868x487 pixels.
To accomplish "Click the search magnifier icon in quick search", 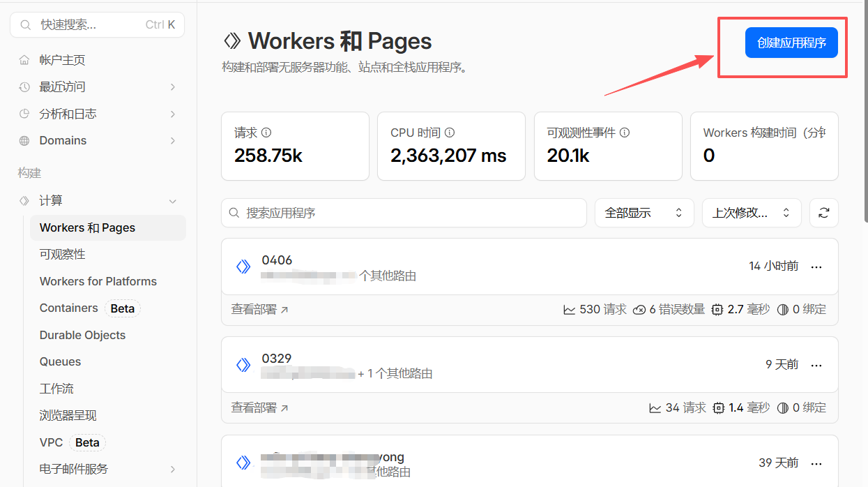I will pyautogui.click(x=25, y=24).
